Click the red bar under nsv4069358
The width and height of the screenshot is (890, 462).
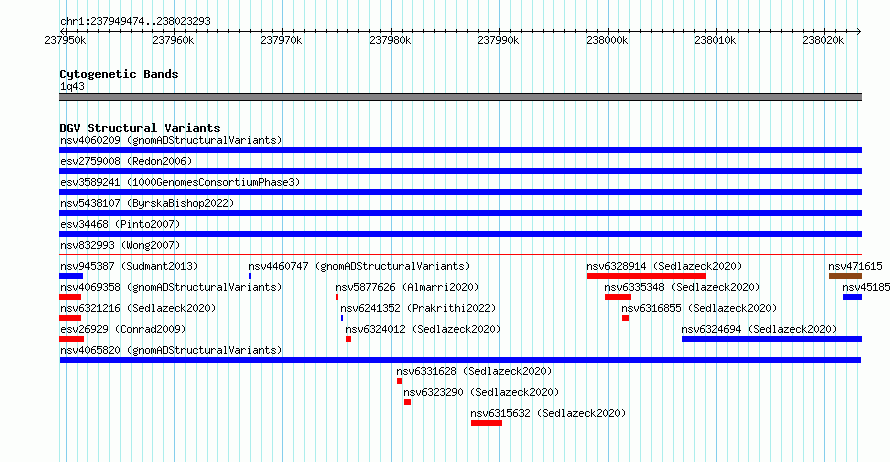coord(70,297)
